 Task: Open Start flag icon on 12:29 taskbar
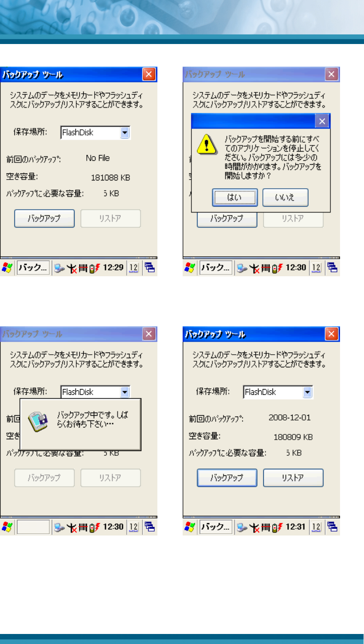(x=7, y=268)
